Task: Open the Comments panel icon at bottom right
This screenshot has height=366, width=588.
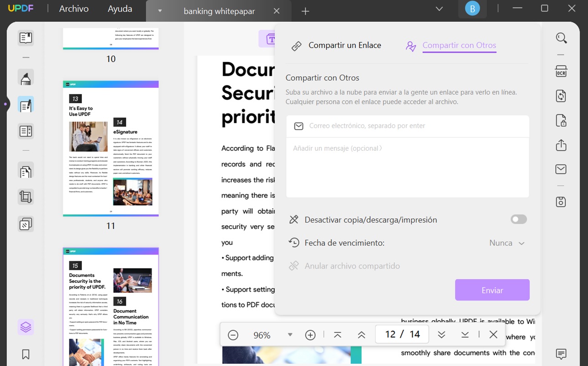Action: (561, 354)
